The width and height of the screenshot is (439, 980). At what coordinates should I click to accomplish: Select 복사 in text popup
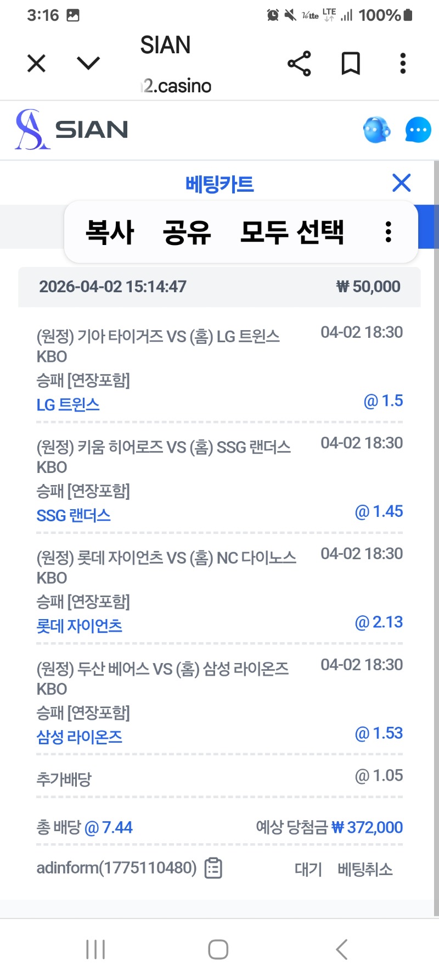(110, 232)
